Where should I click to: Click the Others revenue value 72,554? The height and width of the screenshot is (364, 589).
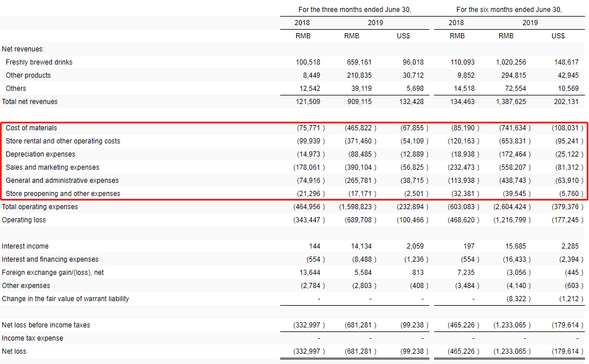(x=516, y=89)
